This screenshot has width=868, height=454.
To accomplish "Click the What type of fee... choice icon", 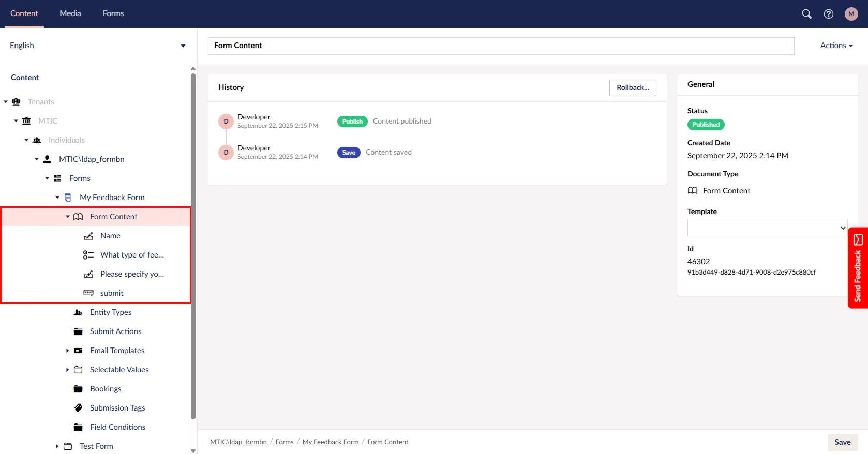I will tap(88, 255).
